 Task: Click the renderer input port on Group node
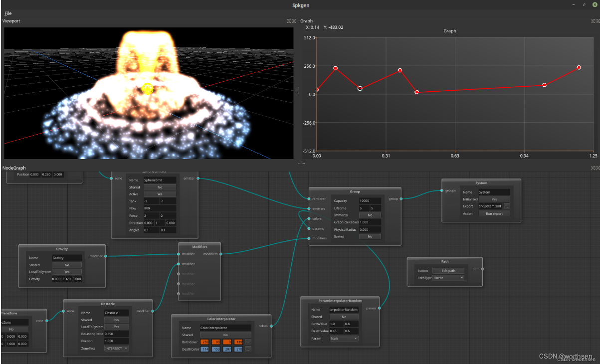click(x=309, y=198)
